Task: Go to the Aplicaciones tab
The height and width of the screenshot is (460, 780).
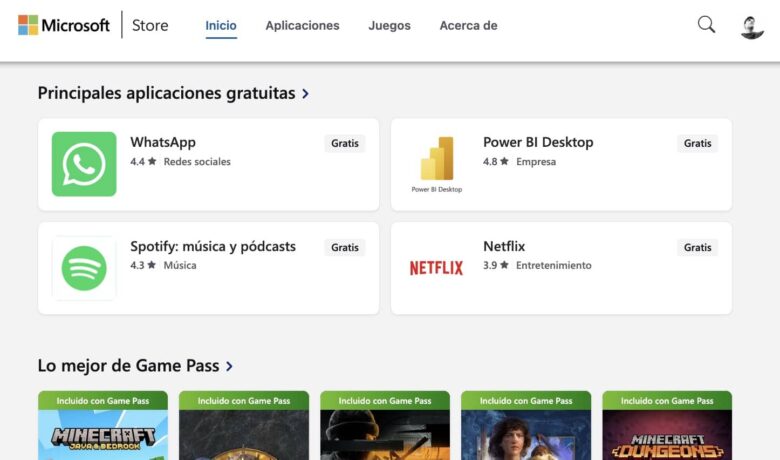Action: (302, 25)
